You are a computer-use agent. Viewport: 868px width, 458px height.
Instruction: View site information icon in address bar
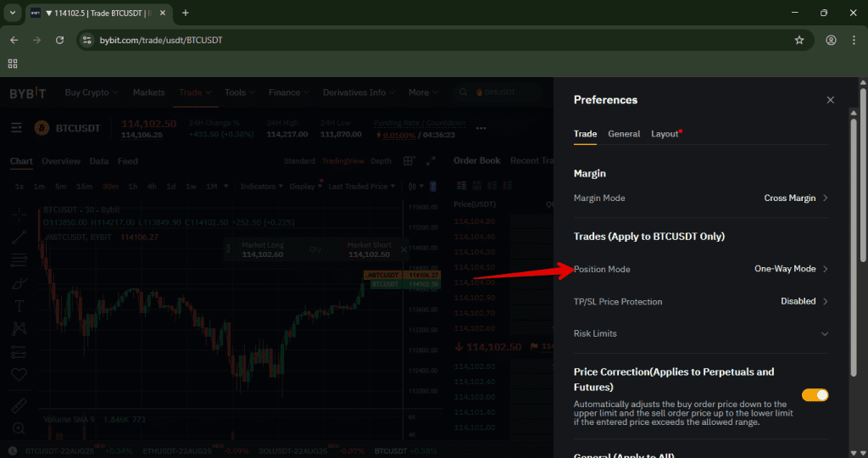click(86, 40)
